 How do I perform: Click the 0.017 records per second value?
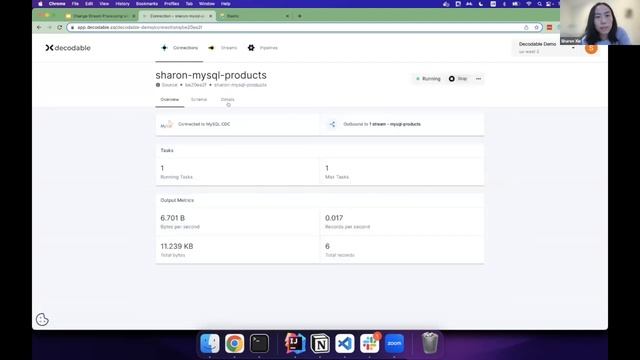coord(334,218)
